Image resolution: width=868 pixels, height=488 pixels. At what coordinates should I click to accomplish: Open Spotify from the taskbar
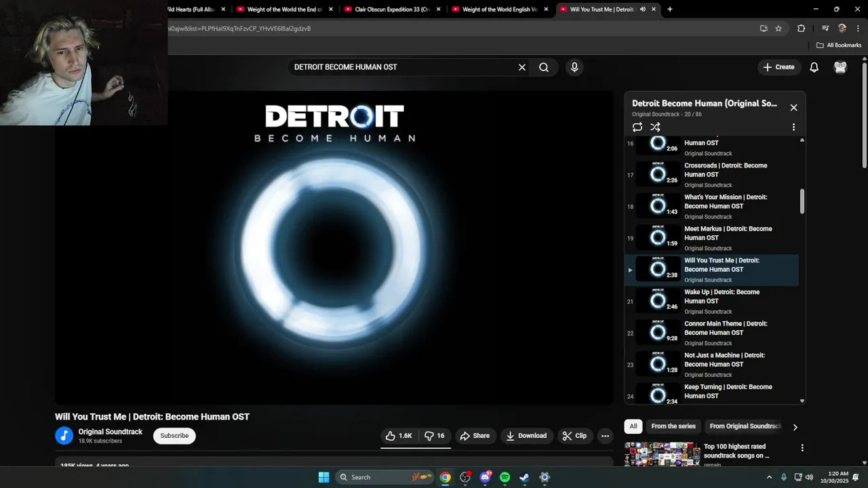[x=505, y=477]
